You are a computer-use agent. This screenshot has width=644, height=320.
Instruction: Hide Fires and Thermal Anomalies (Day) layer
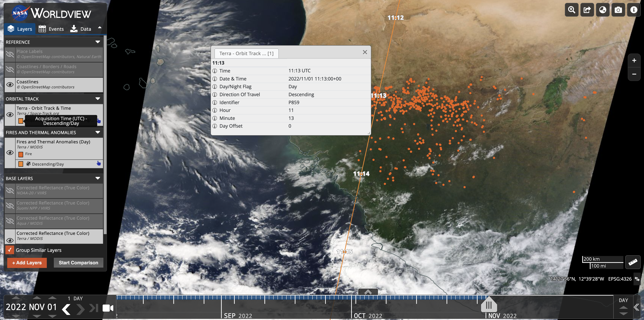click(x=10, y=153)
